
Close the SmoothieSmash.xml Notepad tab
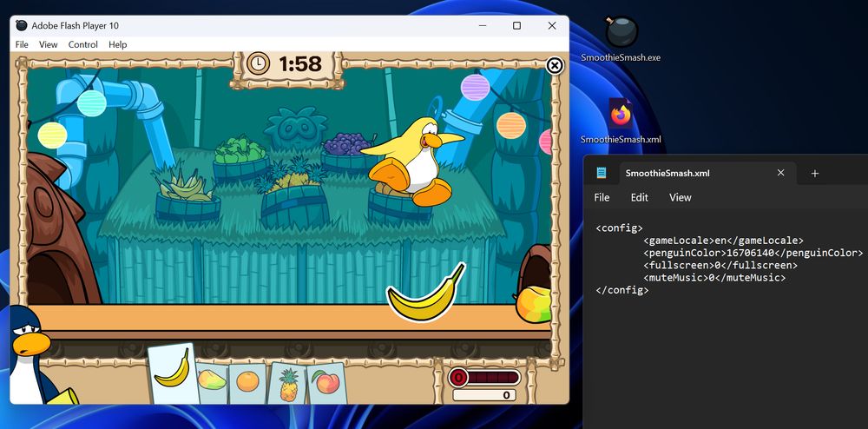tap(780, 174)
